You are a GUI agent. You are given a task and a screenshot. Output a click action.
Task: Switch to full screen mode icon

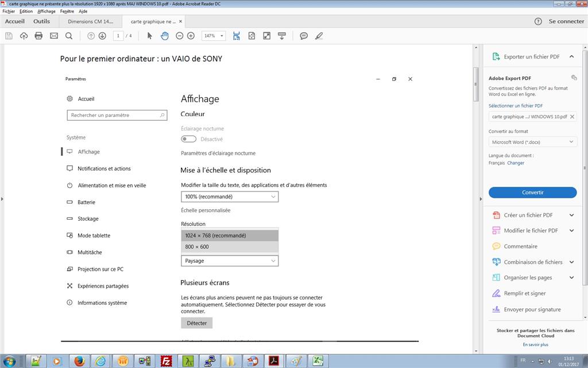[x=266, y=36]
